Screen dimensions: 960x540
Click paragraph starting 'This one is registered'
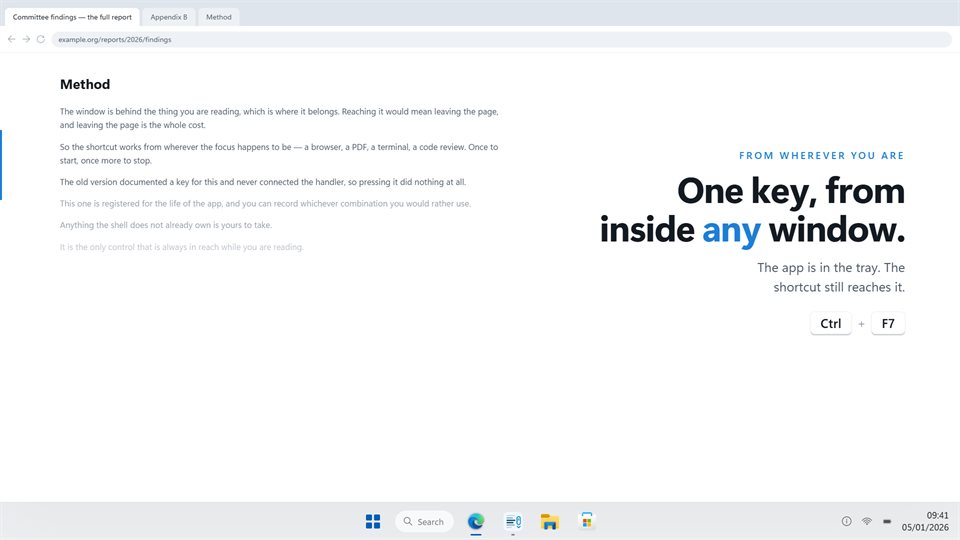(x=265, y=203)
